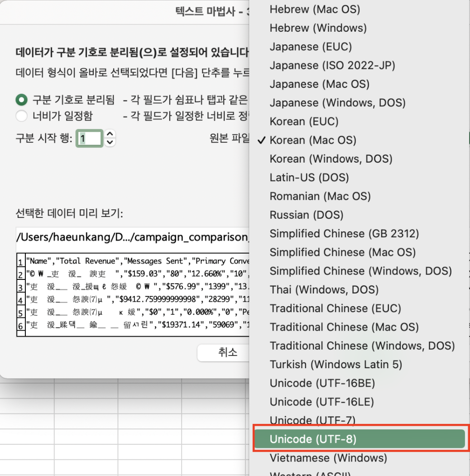This screenshot has width=470, height=476.
Task: Choose Korean (EUC) encoding
Action: tap(359, 121)
